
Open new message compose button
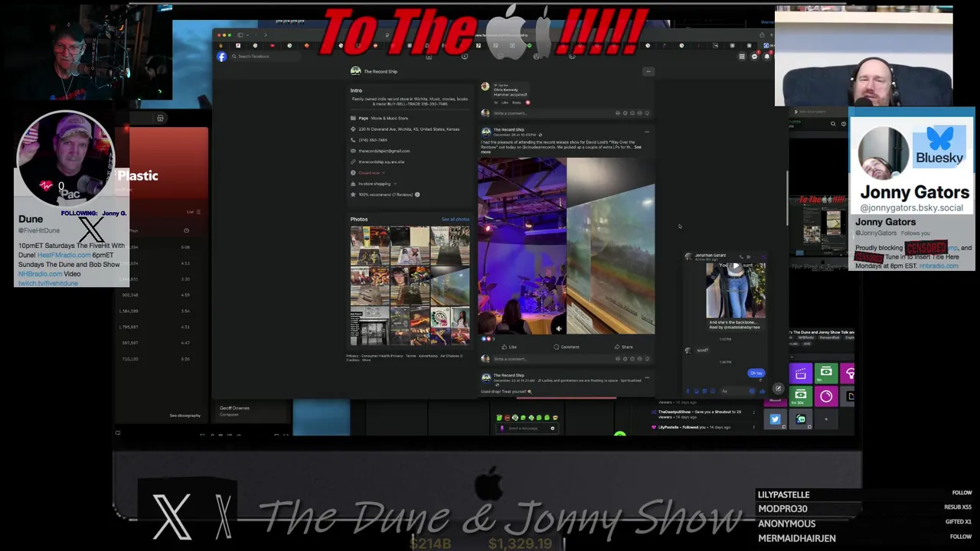(778, 389)
